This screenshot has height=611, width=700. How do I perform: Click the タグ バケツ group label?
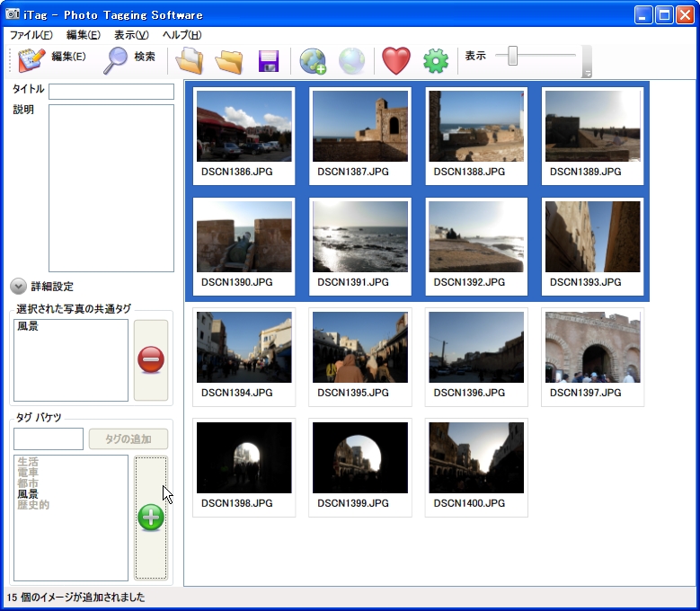pyautogui.click(x=39, y=417)
